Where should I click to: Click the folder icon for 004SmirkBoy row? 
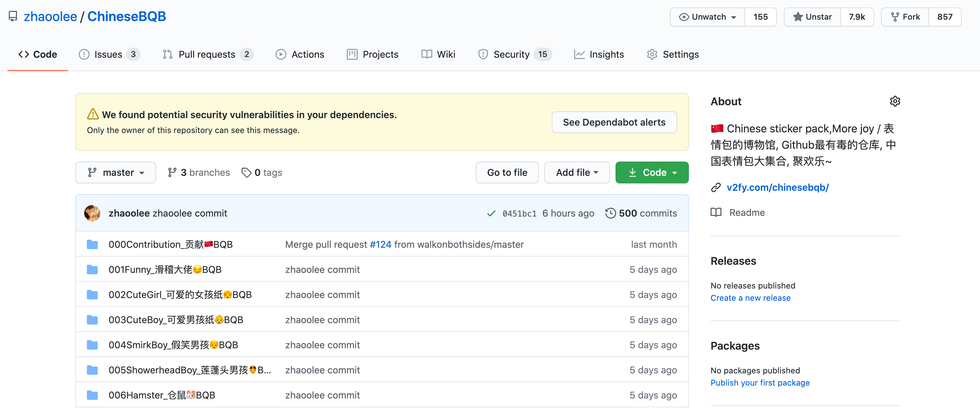92,345
